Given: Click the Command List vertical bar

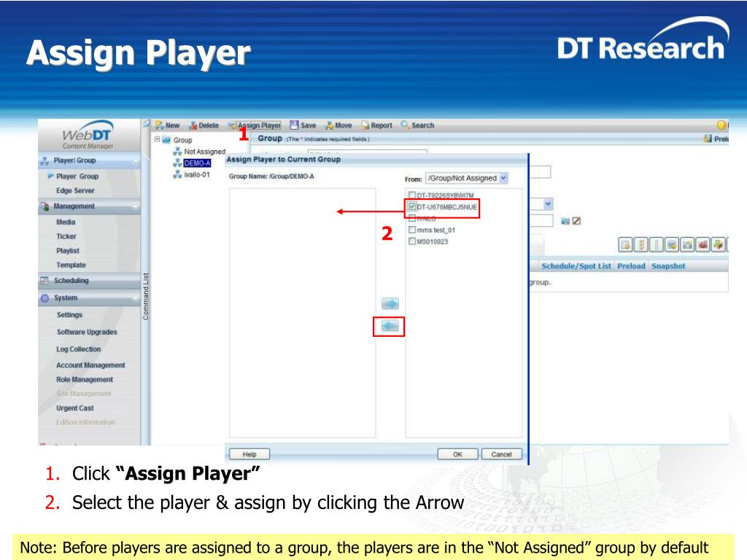Looking at the screenshot, I should click(x=146, y=296).
